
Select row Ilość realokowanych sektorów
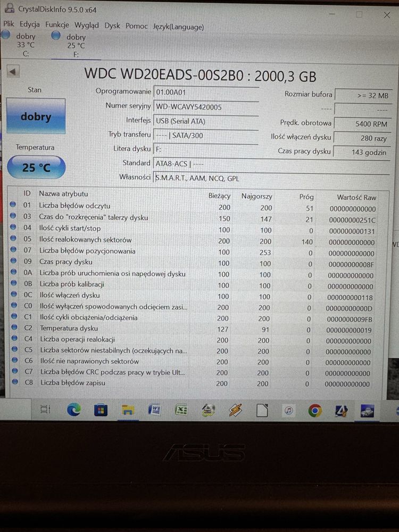click(194, 240)
